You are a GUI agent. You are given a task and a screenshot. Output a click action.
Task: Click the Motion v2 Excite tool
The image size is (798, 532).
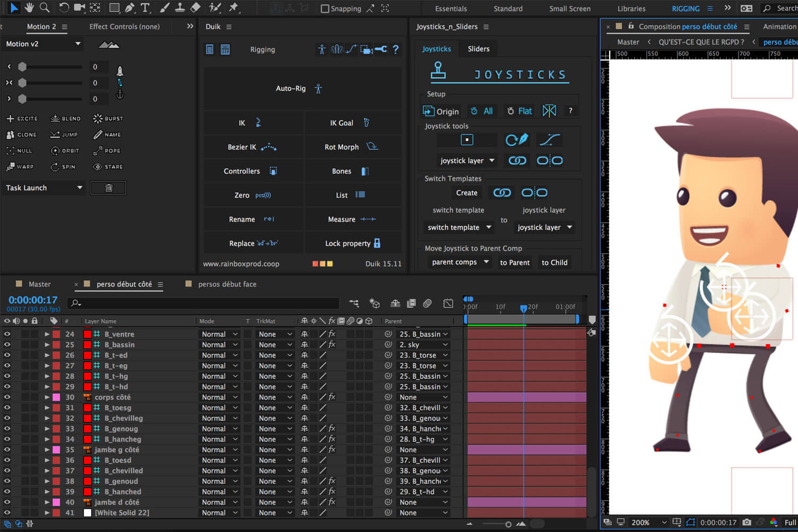click(x=22, y=119)
